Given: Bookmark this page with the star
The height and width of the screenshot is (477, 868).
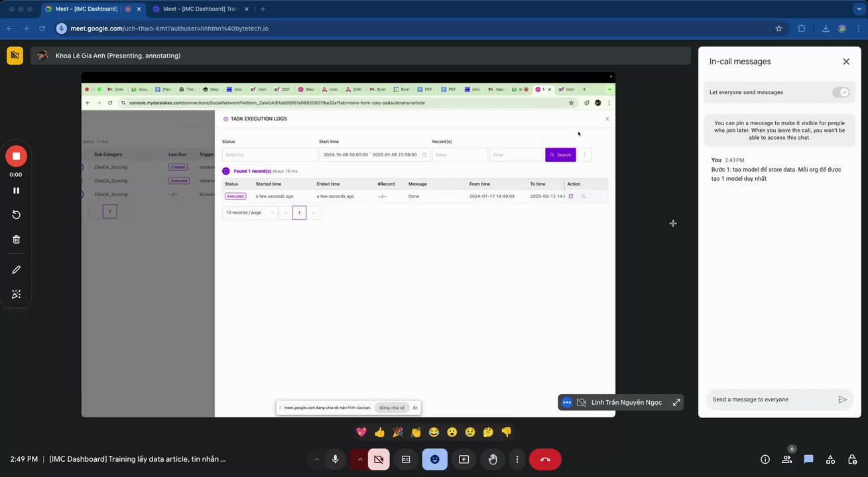Looking at the screenshot, I should coord(779,28).
